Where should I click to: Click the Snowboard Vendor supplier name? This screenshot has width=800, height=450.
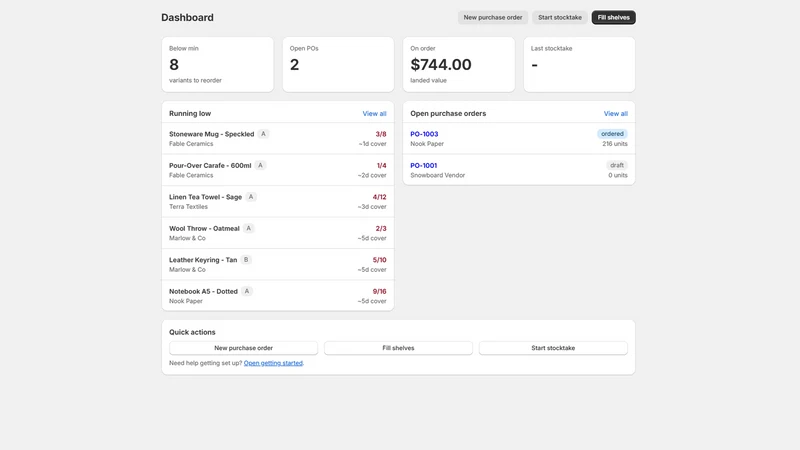pos(437,176)
